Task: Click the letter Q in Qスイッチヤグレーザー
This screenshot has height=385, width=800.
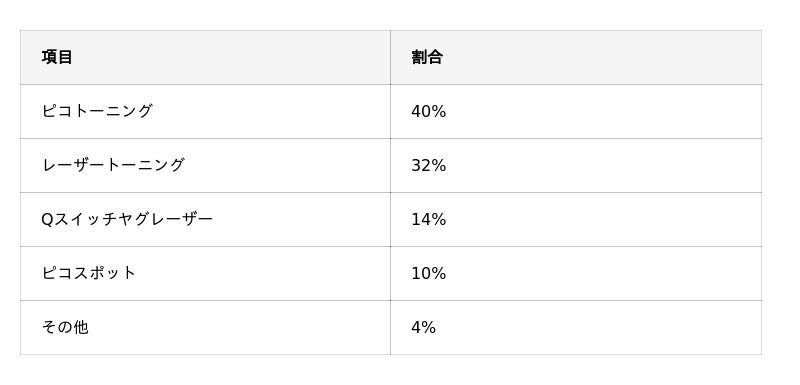Action: point(47,220)
